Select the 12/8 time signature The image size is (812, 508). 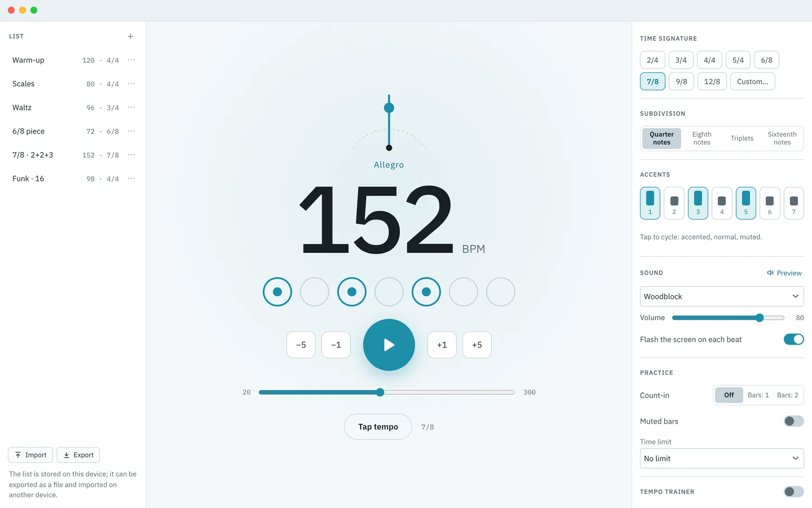tap(712, 81)
